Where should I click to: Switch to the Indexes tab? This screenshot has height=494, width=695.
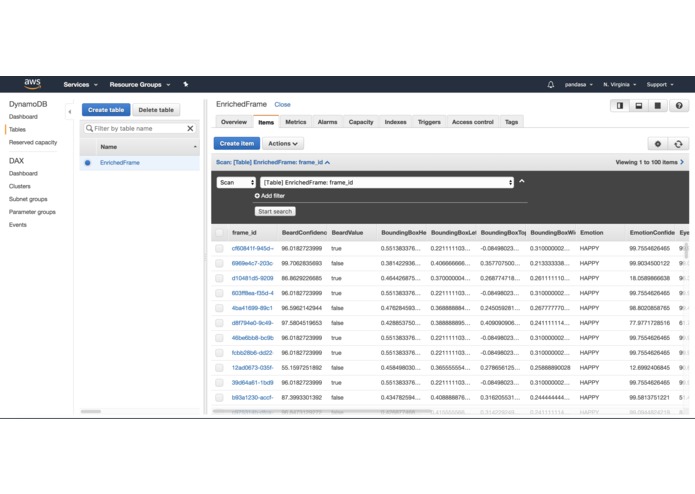[395, 122]
